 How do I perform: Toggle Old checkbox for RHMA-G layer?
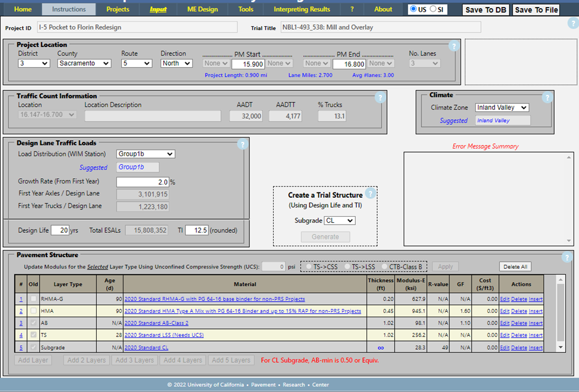[x=33, y=299]
